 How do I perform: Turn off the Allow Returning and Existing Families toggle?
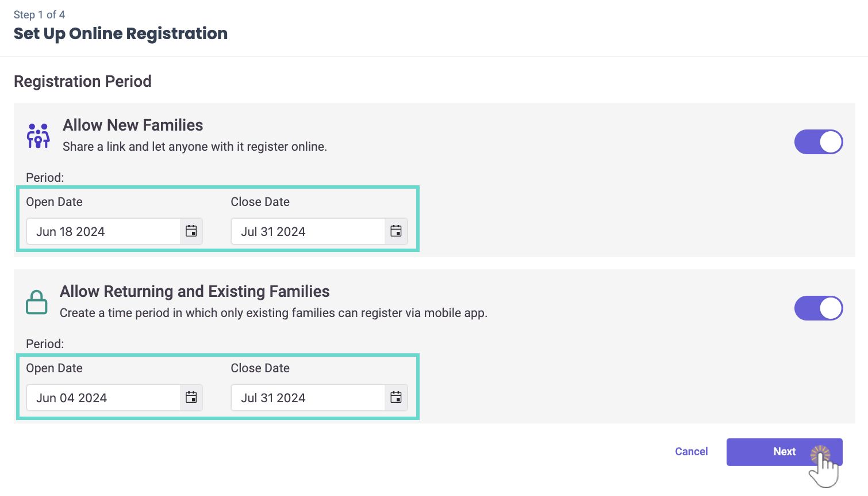point(819,308)
